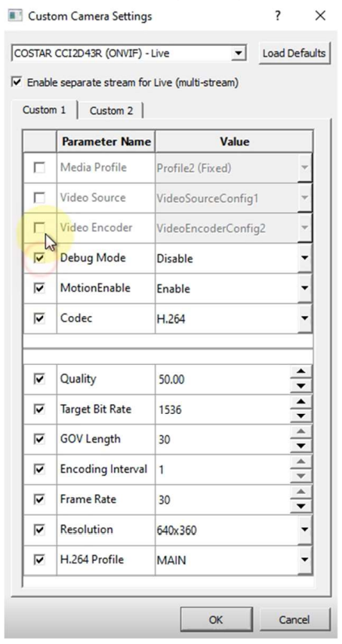Toggle the MotionEnable checkbox
The height and width of the screenshot is (644, 342).
pos(39,288)
